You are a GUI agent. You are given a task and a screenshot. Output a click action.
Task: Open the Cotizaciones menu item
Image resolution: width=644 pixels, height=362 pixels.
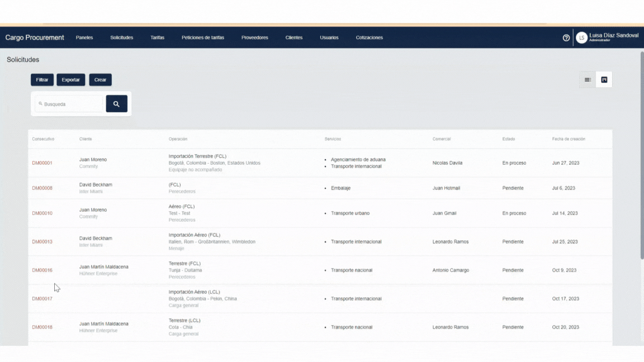(369, 38)
